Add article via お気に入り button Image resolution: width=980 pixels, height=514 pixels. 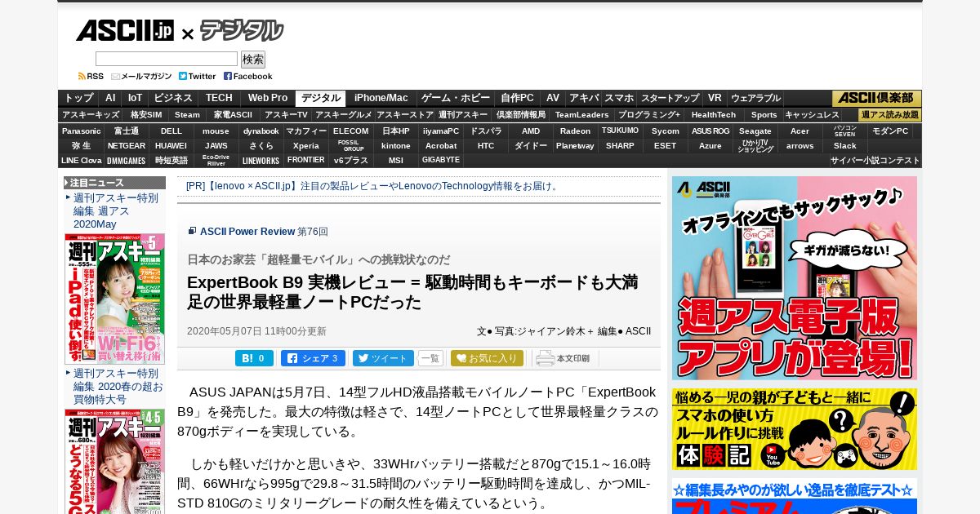coord(487,358)
